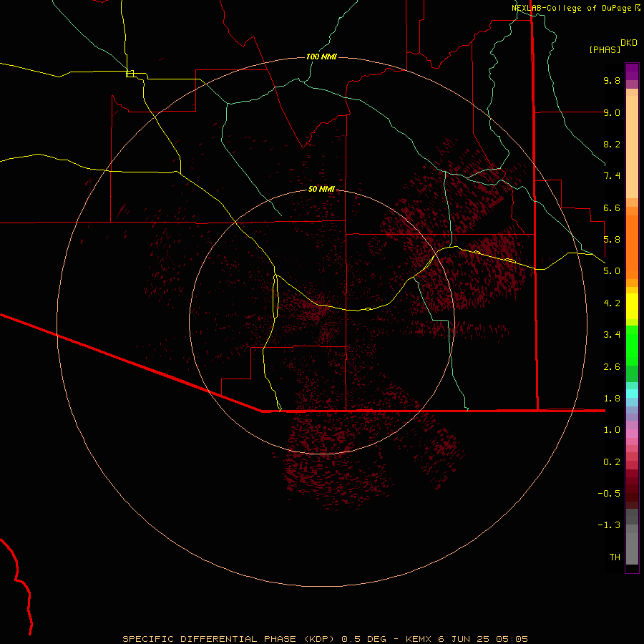644x644 pixels.
Task: Pick the pale peach band near 8.2
Action: 632,147
